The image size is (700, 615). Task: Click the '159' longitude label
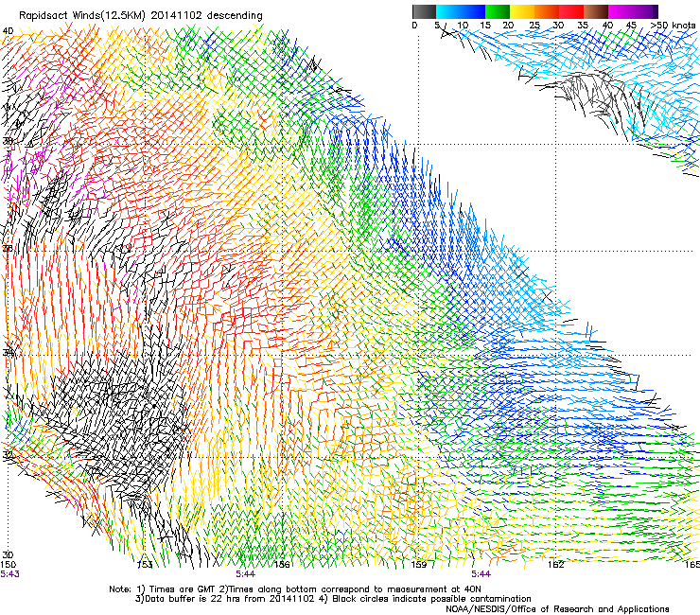[418, 565]
